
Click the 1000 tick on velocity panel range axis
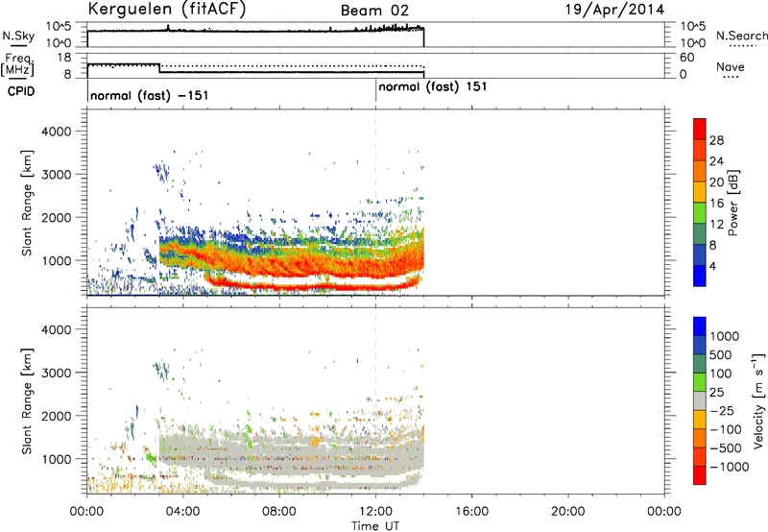(x=57, y=459)
